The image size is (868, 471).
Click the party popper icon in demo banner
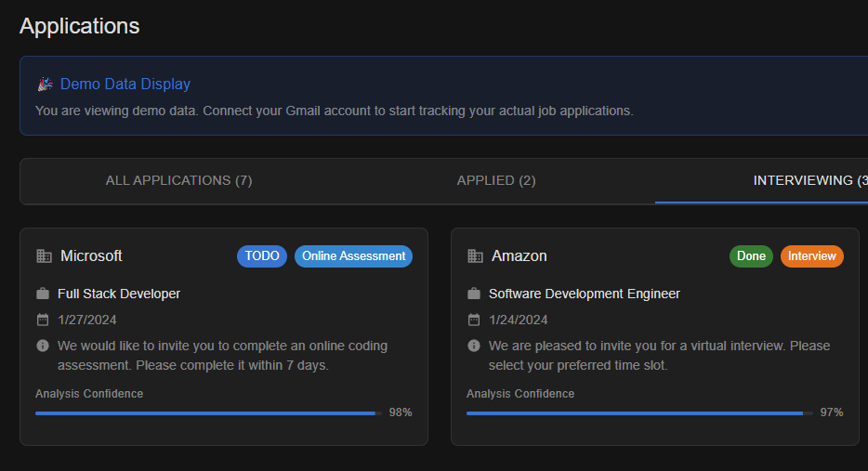tap(45, 85)
